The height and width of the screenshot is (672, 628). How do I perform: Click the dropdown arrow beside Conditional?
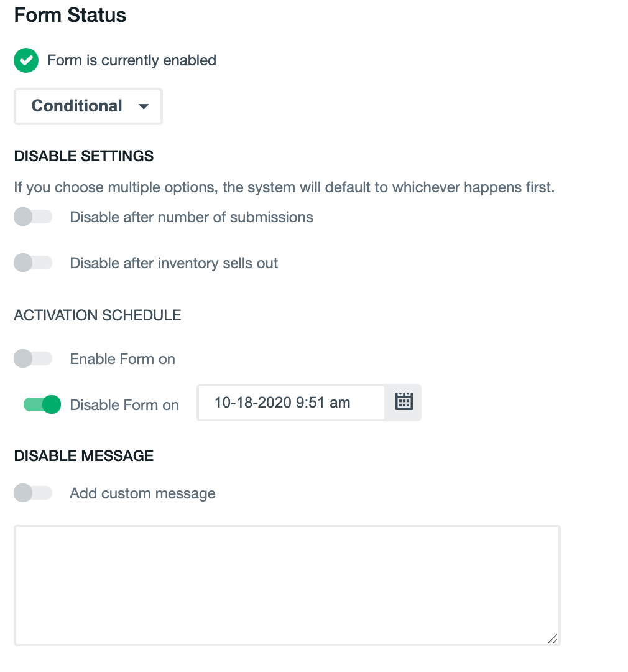coord(143,106)
